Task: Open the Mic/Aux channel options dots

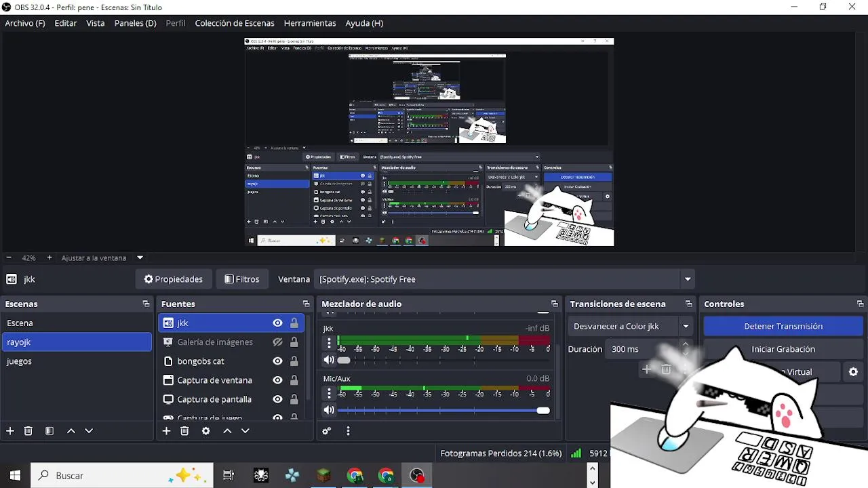Action: click(329, 393)
